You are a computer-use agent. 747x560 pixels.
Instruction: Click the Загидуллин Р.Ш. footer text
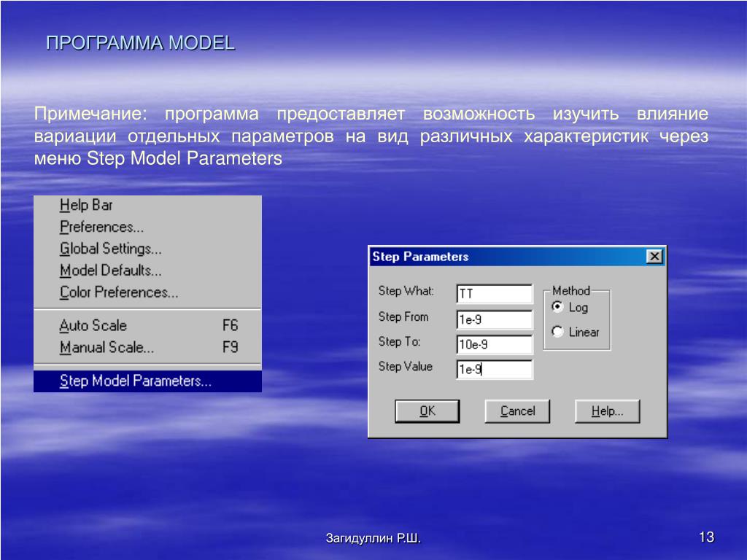point(373,538)
